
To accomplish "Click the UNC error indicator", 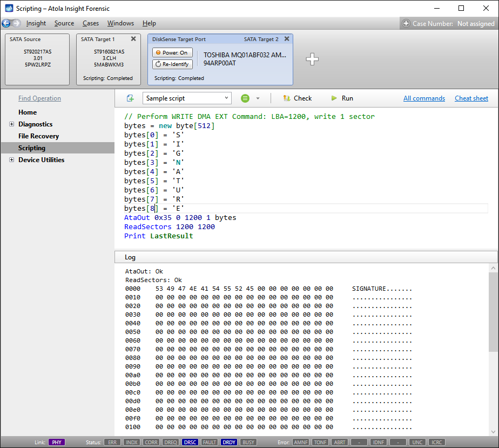I will tap(417, 442).
